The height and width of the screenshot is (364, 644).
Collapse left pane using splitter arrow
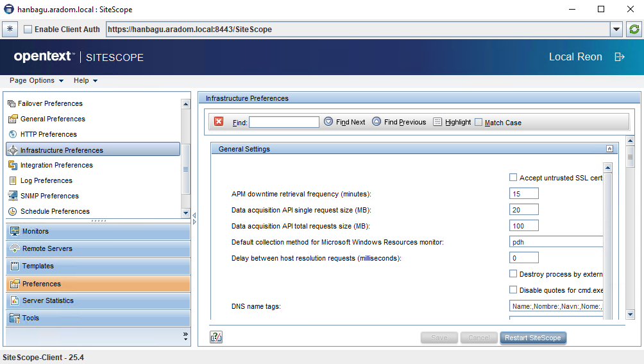[x=194, y=215]
